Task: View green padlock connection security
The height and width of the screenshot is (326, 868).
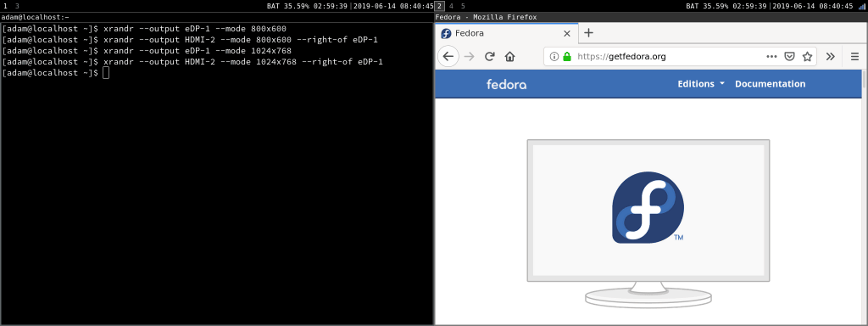Action: coord(566,57)
